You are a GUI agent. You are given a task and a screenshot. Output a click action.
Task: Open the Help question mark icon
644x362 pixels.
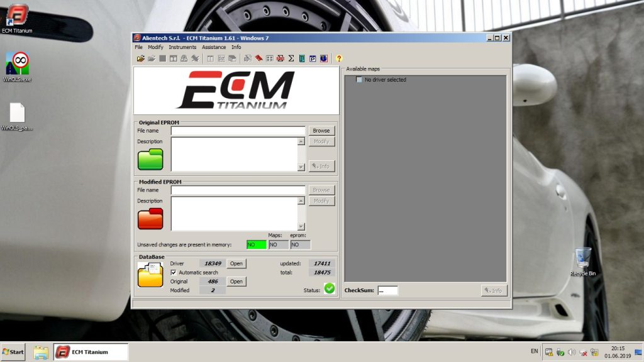[x=339, y=58]
